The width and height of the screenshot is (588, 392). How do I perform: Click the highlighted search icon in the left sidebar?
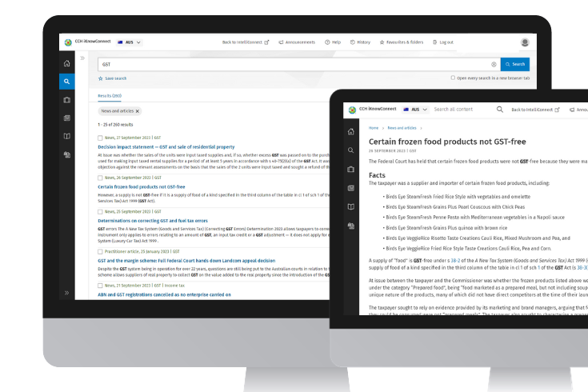pyautogui.click(x=67, y=82)
